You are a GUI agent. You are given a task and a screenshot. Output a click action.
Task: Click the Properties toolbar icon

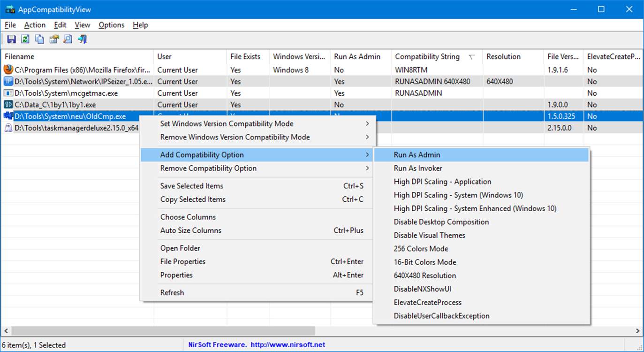click(54, 39)
